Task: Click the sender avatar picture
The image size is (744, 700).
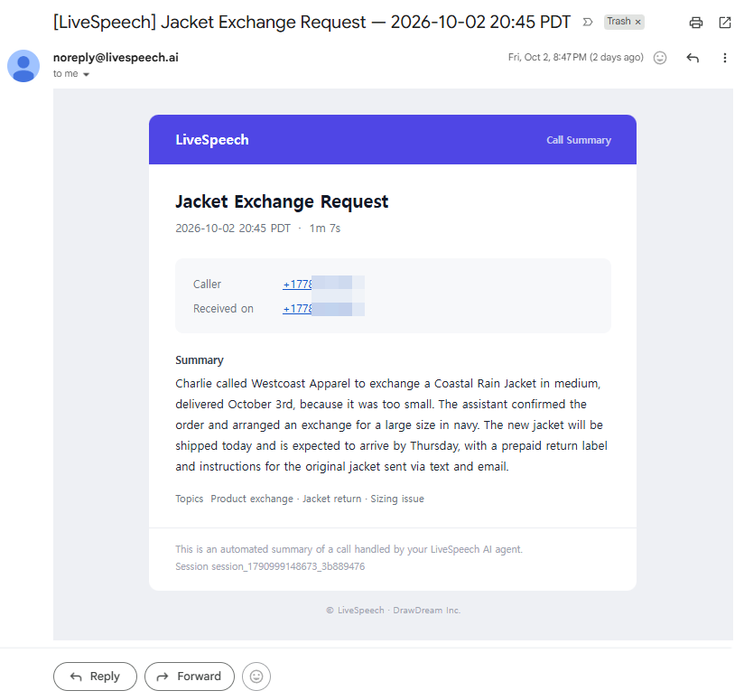Action: pos(23,66)
